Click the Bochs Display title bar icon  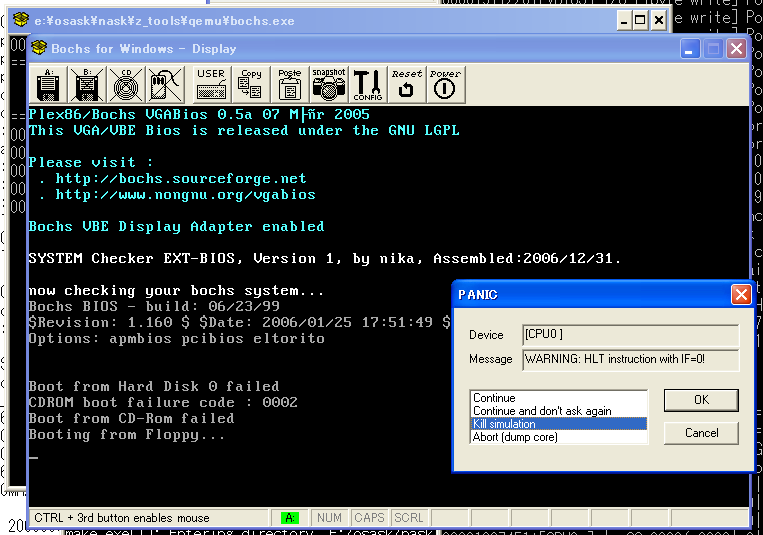pos(38,48)
